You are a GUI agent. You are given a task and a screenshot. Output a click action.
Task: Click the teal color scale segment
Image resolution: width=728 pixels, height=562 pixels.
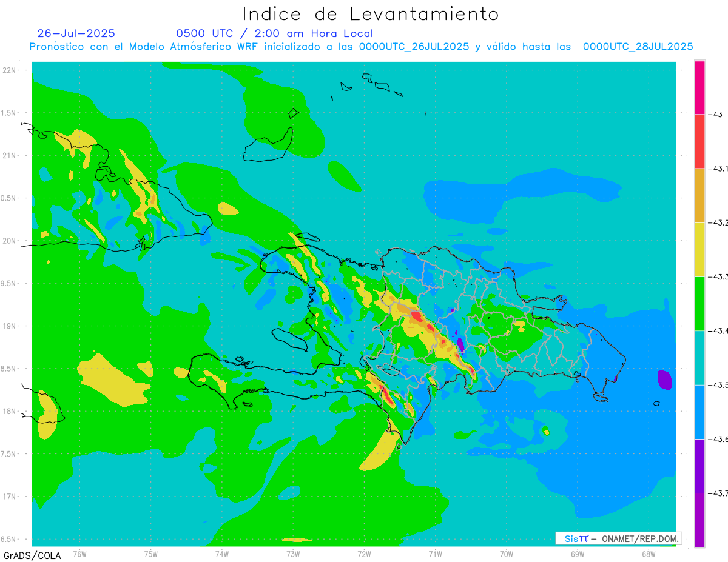click(699, 358)
